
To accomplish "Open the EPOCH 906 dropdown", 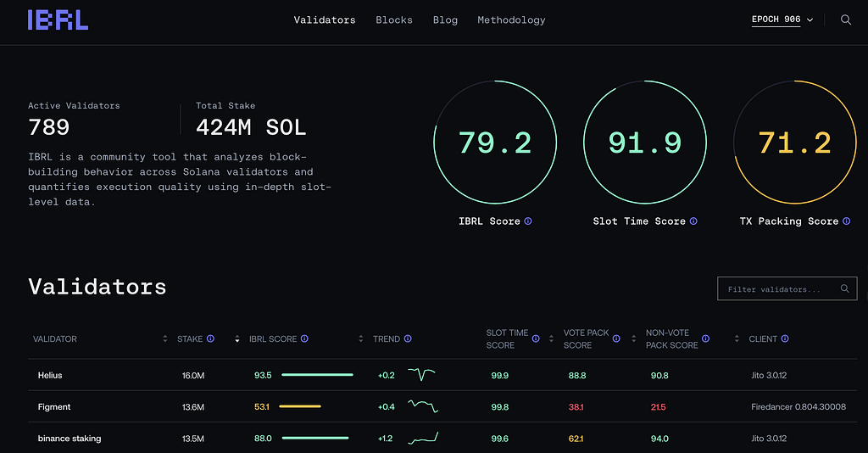I will click(x=782, y=20).
